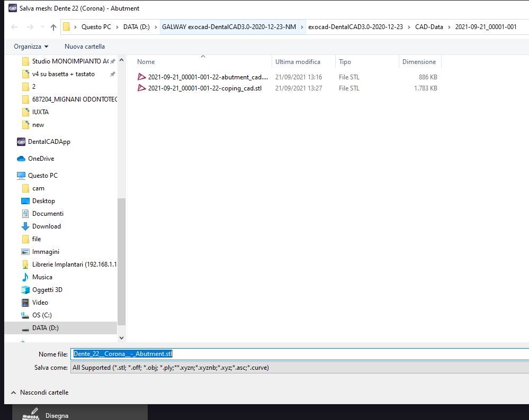This screenshot has width=529, height=420.
Task: Go back with the left arrow button
Action: (14, 27)
